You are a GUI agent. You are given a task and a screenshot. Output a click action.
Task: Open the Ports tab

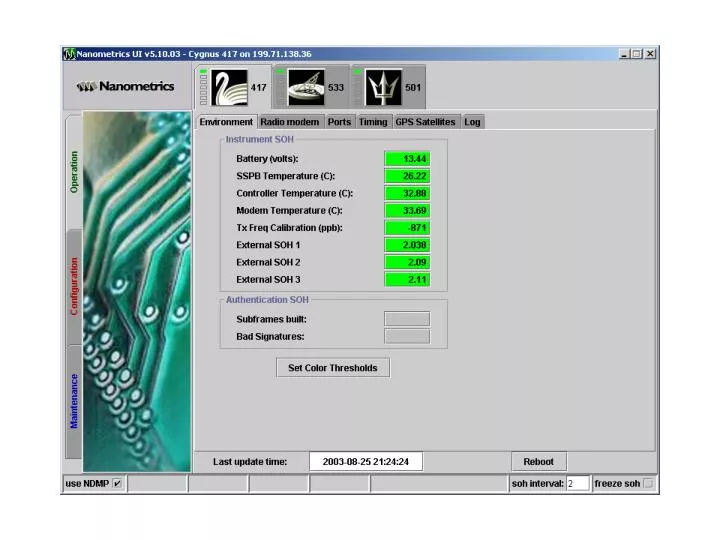point(339,122)
